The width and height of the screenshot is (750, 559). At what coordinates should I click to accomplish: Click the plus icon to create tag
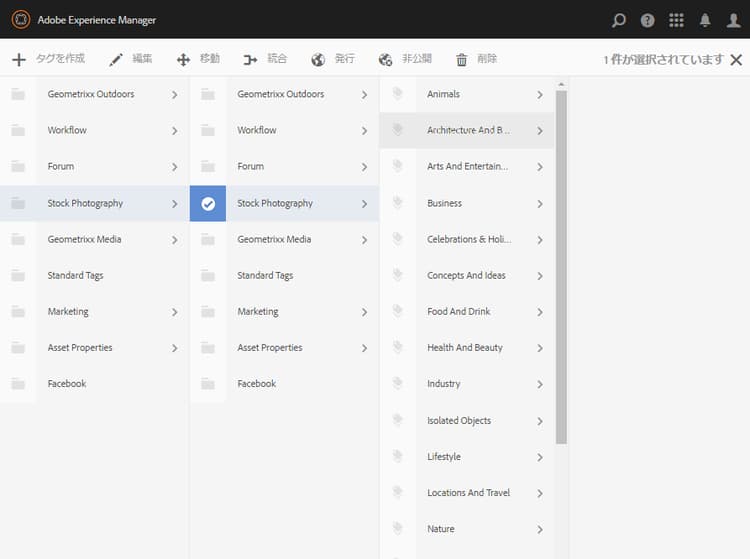point(19,59)
